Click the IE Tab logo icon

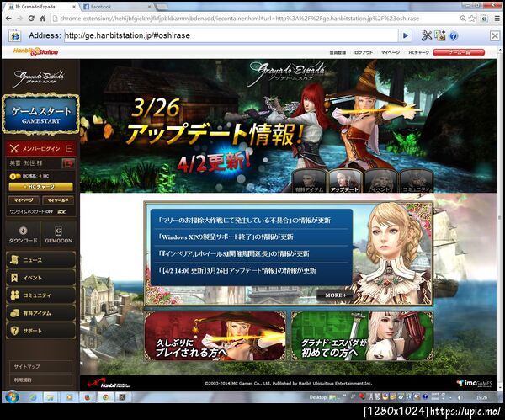coord(15,35)
